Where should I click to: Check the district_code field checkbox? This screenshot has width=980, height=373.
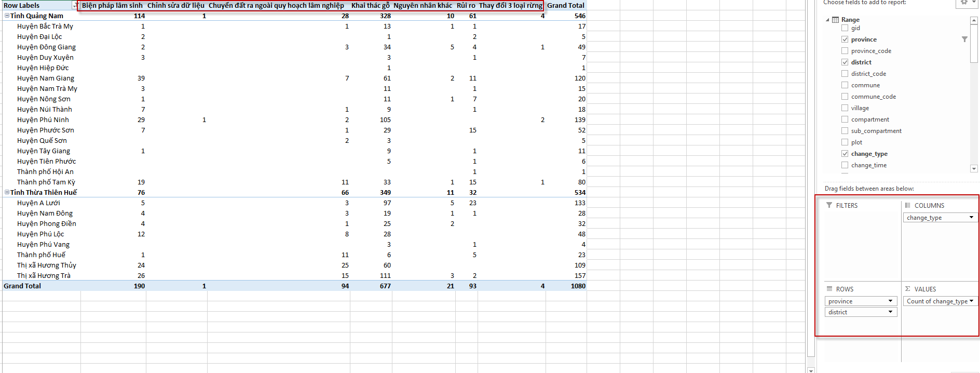(x=845, y=74)
